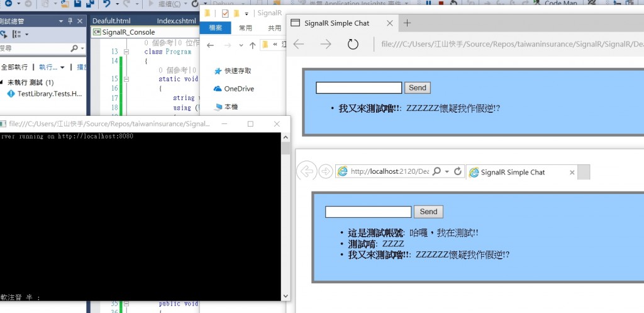This screenshot has height=313, width=644.
Task: Click the console window scroll-up arrow
Action: [286, 137]
